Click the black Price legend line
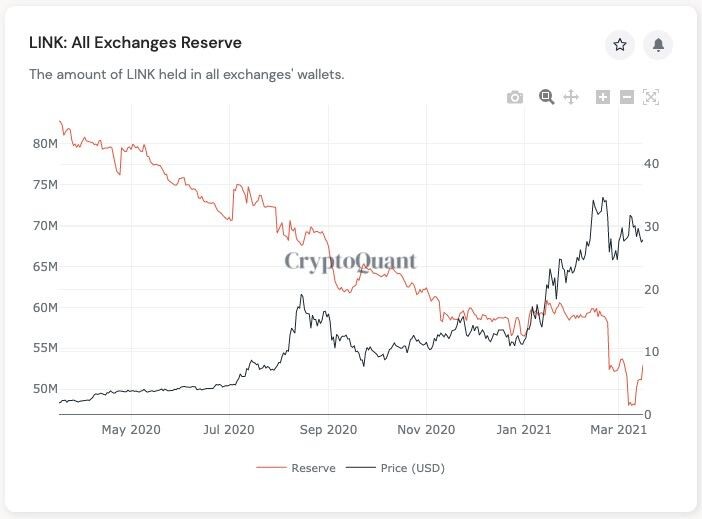The height and width of the screenshot is (519, 702). 361,468
